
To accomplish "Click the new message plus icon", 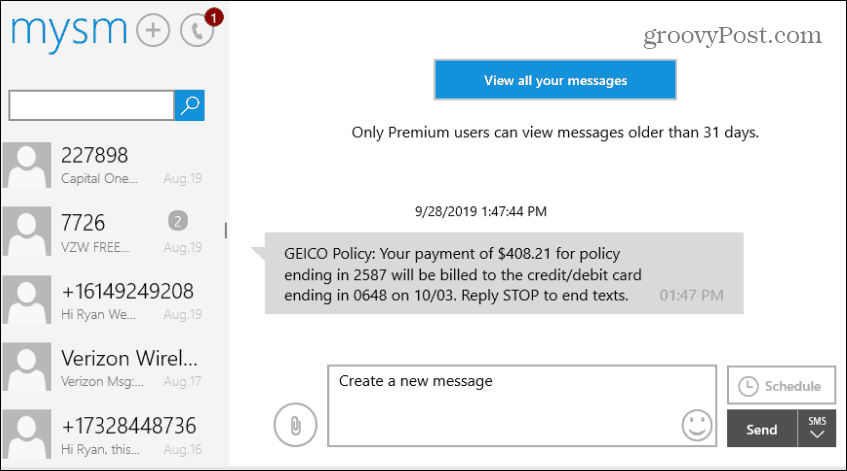I will pyautogui.click(x=153, y=30).
